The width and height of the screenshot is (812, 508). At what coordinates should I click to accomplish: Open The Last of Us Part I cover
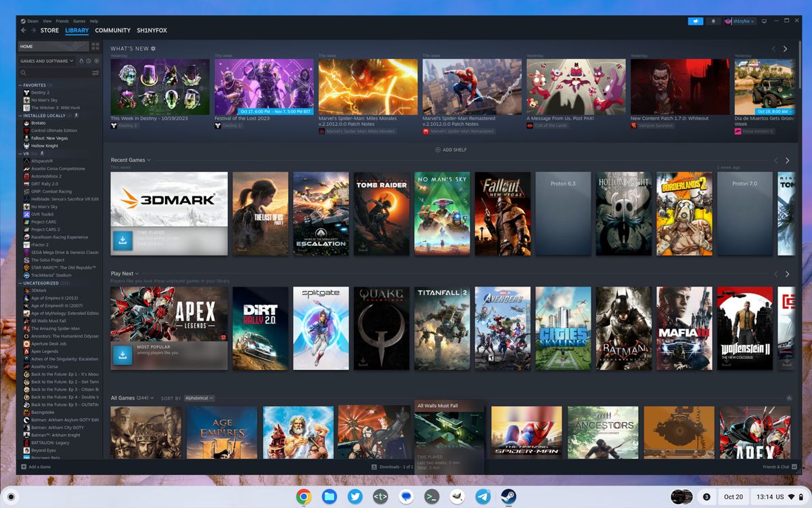(261, 213)
